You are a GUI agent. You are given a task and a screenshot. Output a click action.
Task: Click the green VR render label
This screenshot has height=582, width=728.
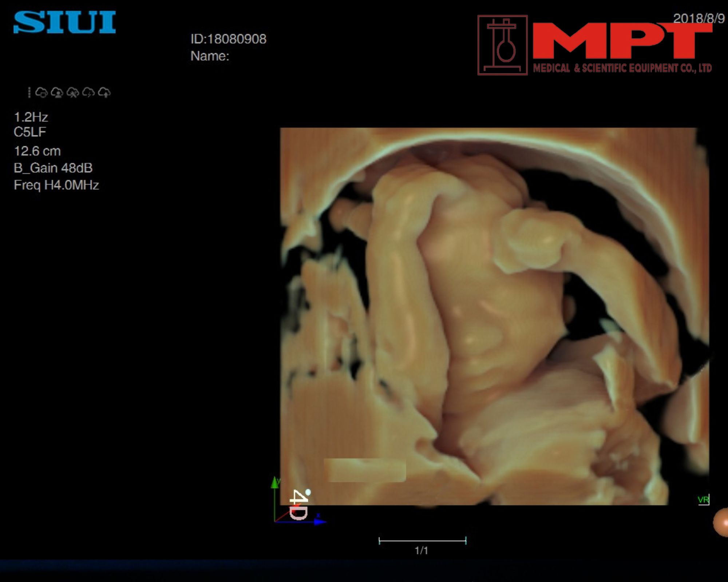click(703, 500)
